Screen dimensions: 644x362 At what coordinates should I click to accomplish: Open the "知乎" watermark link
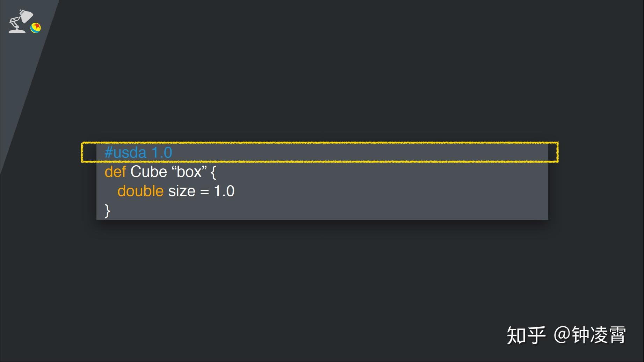(526, 335)
